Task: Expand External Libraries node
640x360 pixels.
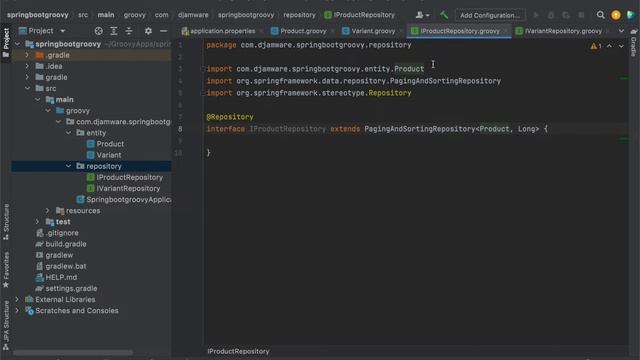Action: [x=17, y=299]
